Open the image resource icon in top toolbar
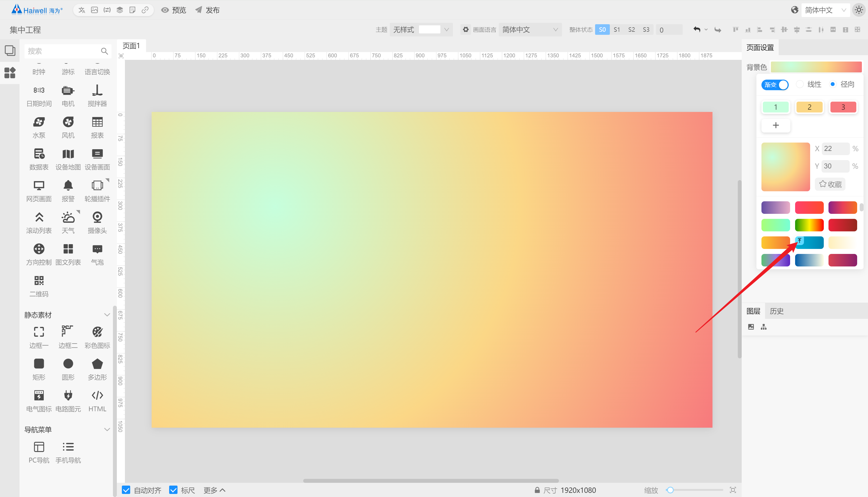The image size is (868, 497). pyautogui.click(x=95, y=10)
